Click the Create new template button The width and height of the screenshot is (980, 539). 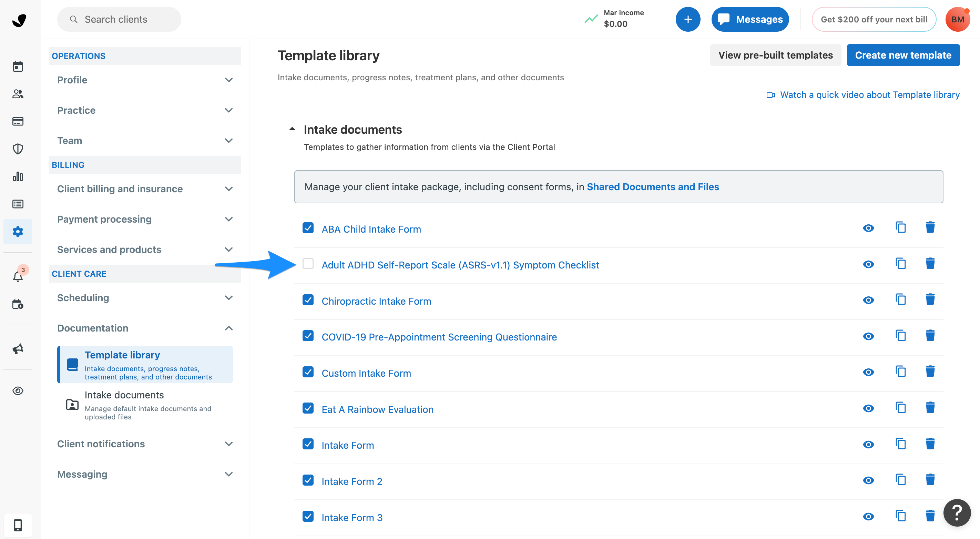click(x=903, y=55)
